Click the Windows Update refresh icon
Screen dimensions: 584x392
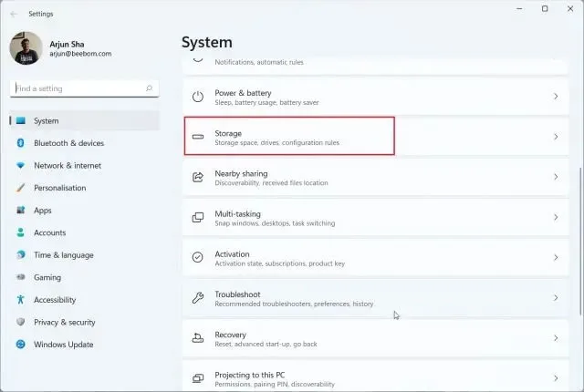click(x=20, y=345)
